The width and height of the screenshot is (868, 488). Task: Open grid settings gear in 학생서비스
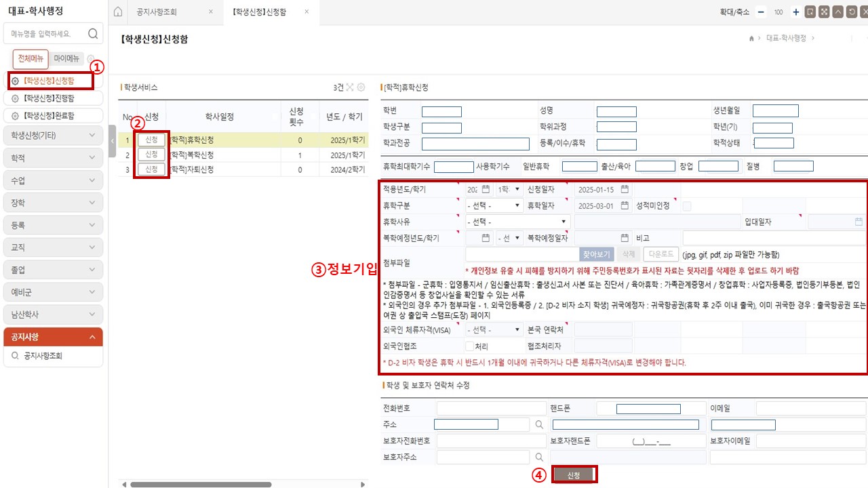pos(361,87)
